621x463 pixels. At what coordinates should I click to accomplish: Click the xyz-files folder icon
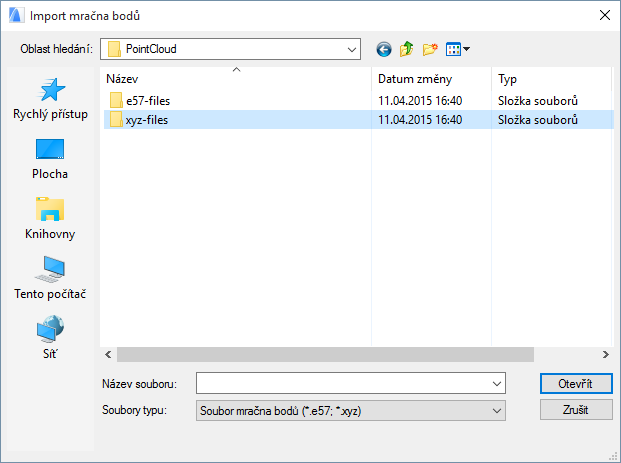(x=116, y=120)
